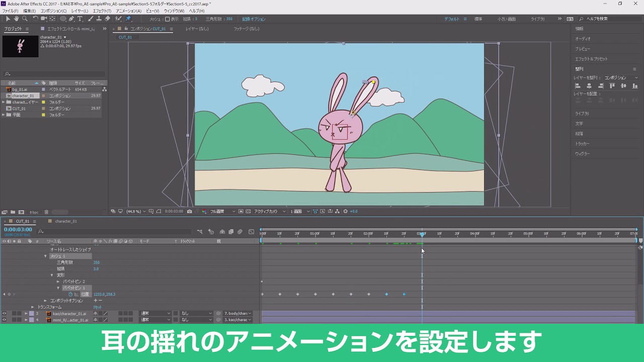Toggle shy switch for kao/character_01.ai layer
The image size is (644, 362).
(96, 313)
